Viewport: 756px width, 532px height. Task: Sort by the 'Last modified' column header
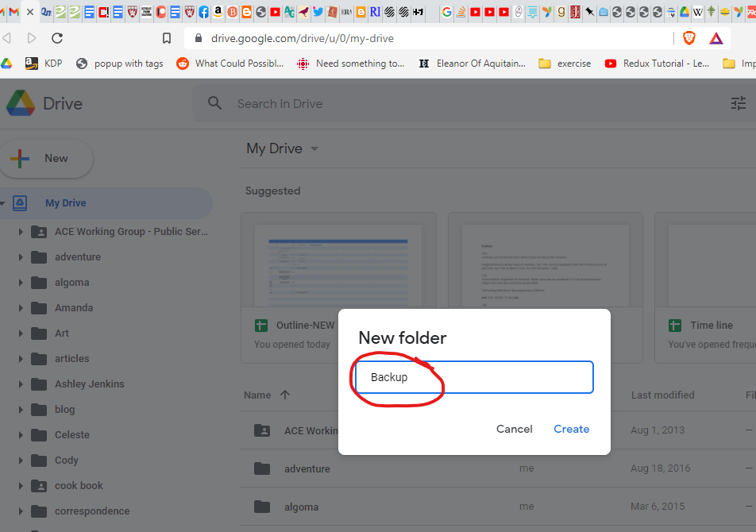coord(662,395)
